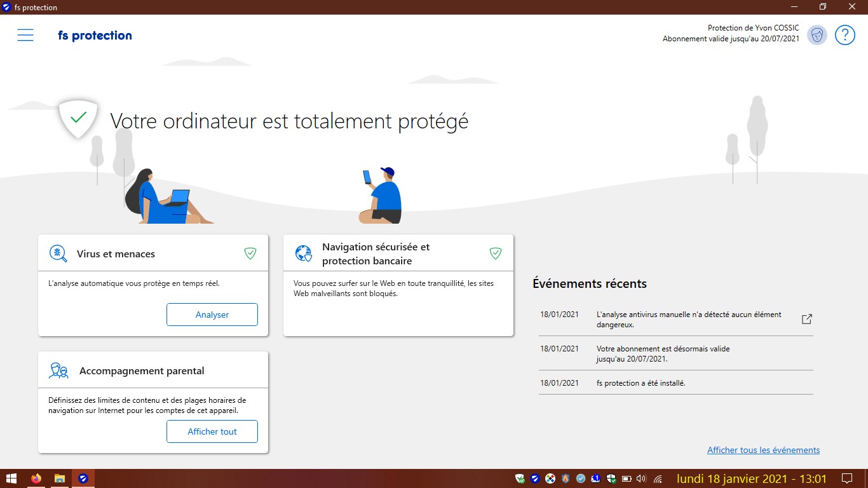
Task: Click 'L'analyse automatique vous protège' description
Action: [134, 283]
